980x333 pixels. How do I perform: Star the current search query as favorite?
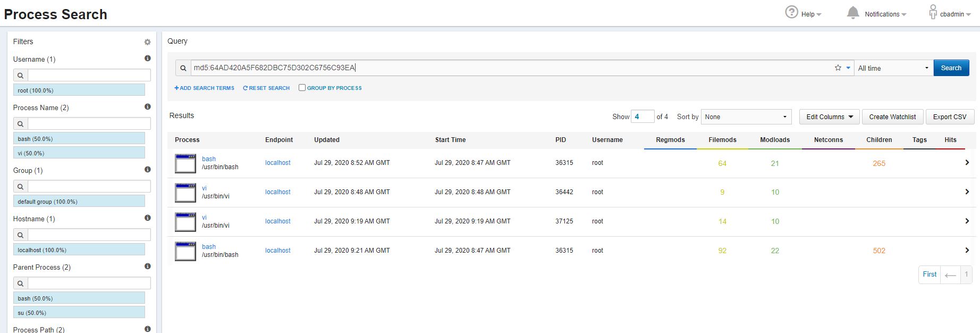click(x=838, y=68)
